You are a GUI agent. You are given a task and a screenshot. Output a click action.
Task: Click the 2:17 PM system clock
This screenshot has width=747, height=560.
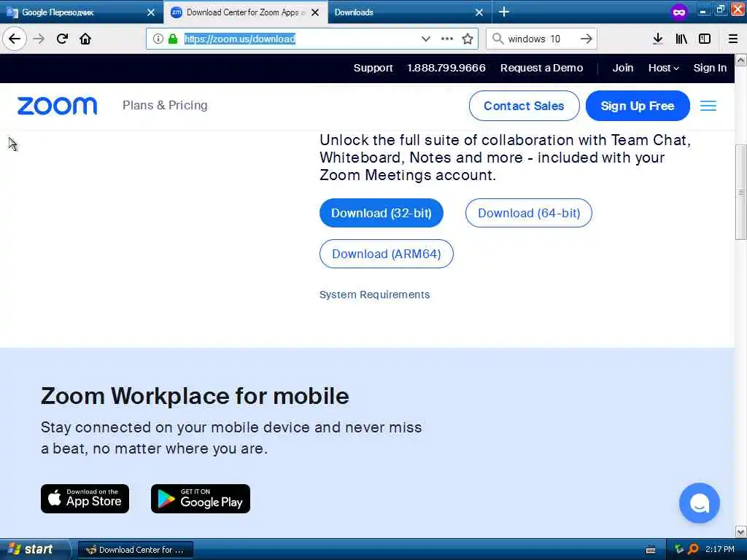tap(720, 550)
